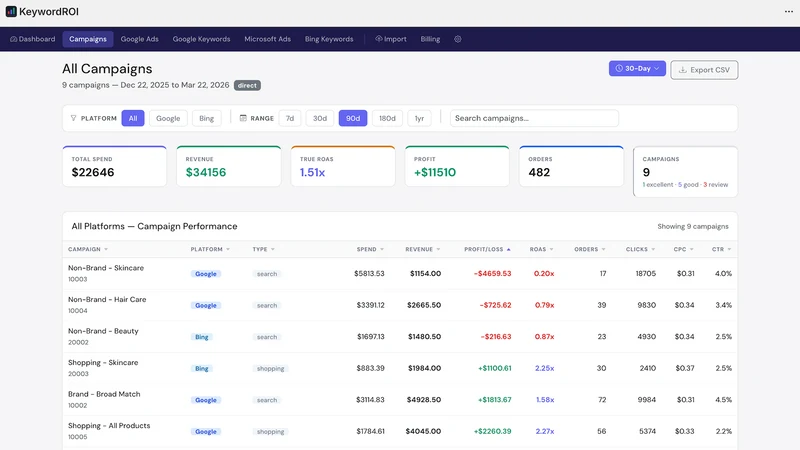Sort by Campaign column
The width and height of the screenshot is (800, 450).
(88, 249)
